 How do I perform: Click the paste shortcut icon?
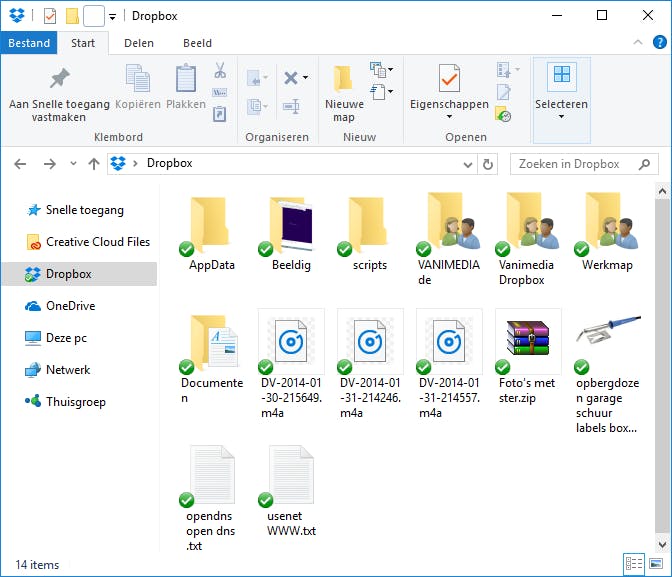point(219,114)
